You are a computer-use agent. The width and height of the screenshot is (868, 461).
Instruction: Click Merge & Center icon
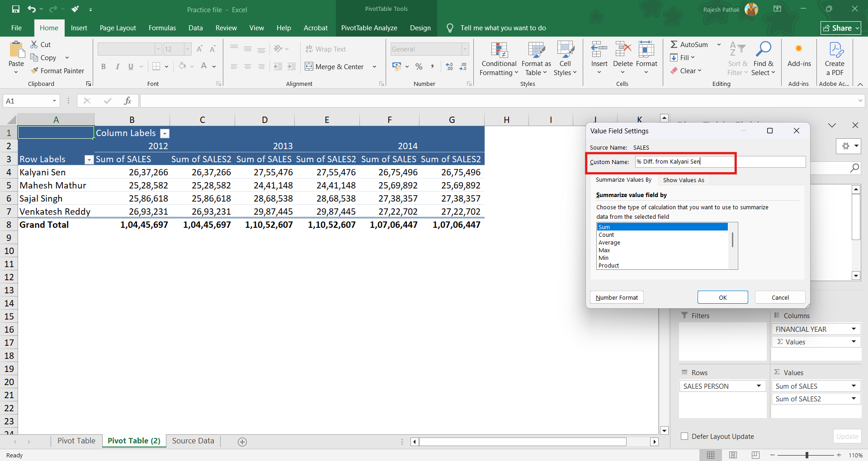point(309,66)
